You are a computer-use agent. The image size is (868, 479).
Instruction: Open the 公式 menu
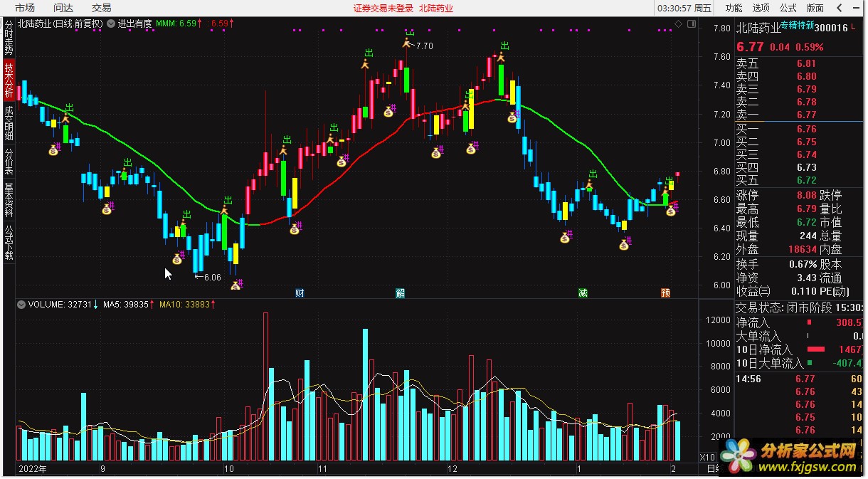pyautogui.click(x=788, y=8)
